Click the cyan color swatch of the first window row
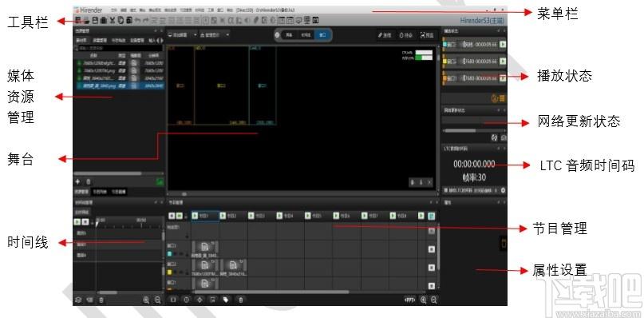 point(170,254)
